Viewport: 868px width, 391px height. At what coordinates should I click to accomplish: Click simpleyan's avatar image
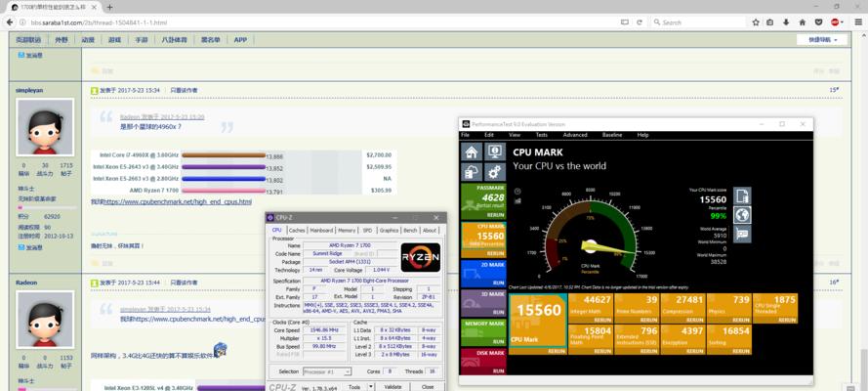[45, 128]
